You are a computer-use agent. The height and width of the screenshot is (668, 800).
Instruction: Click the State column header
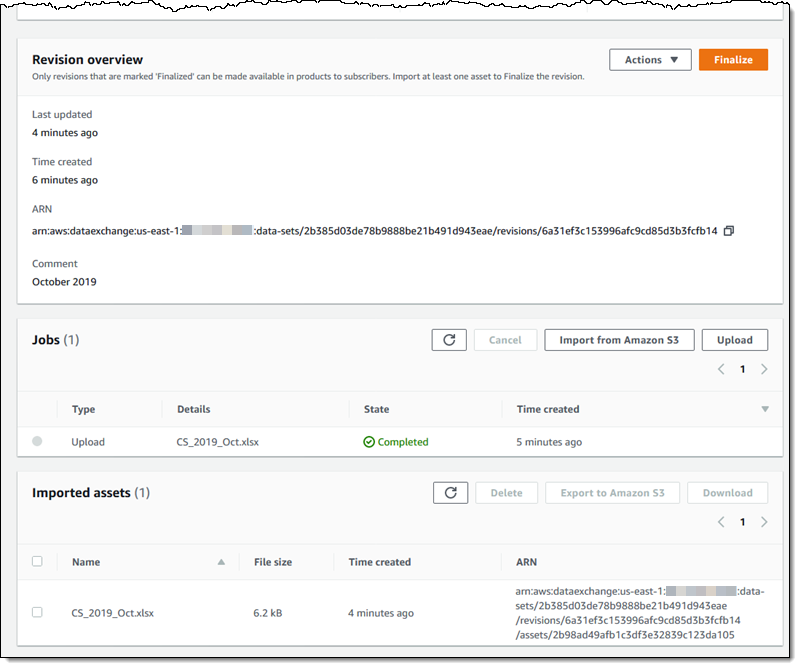pos(377,409)
